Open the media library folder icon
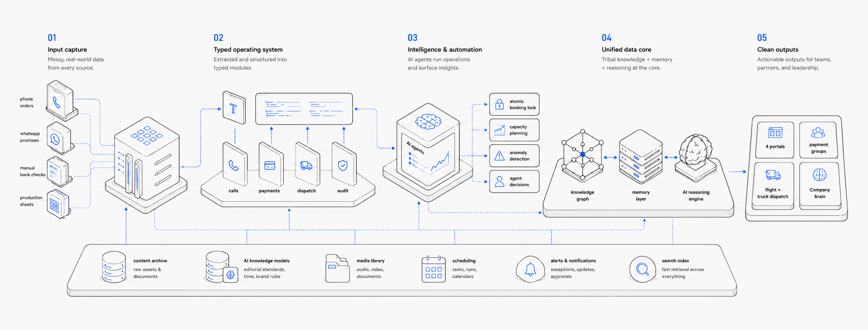The image size is (868, 330). [337, 269]
